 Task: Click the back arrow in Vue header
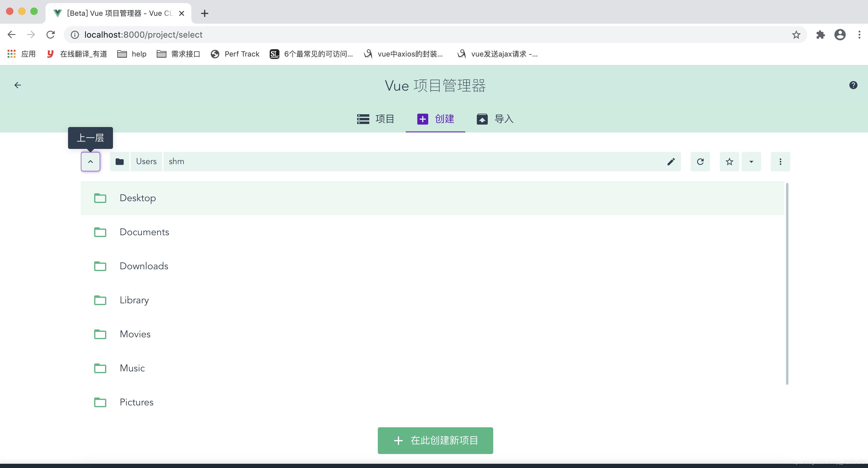pyautogui.click(x=18, y=85)
